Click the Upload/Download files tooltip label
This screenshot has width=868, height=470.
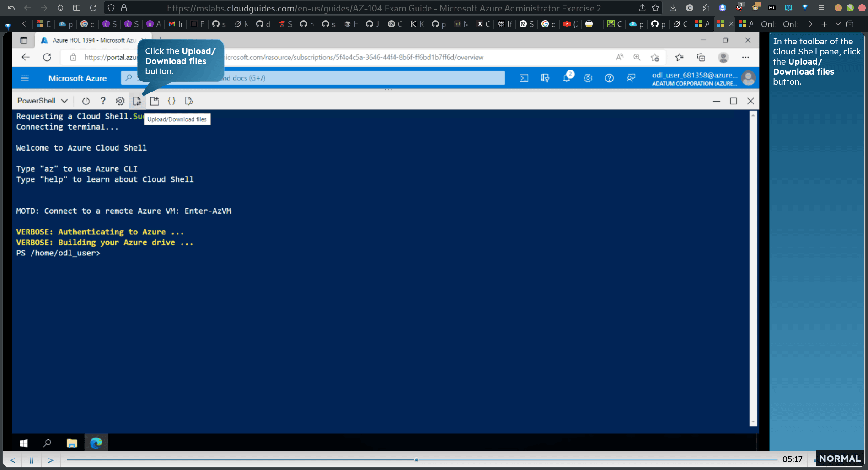click(177, 119)
